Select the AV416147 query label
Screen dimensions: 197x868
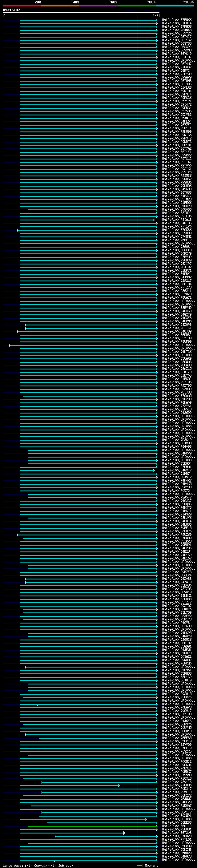point(11,10)
